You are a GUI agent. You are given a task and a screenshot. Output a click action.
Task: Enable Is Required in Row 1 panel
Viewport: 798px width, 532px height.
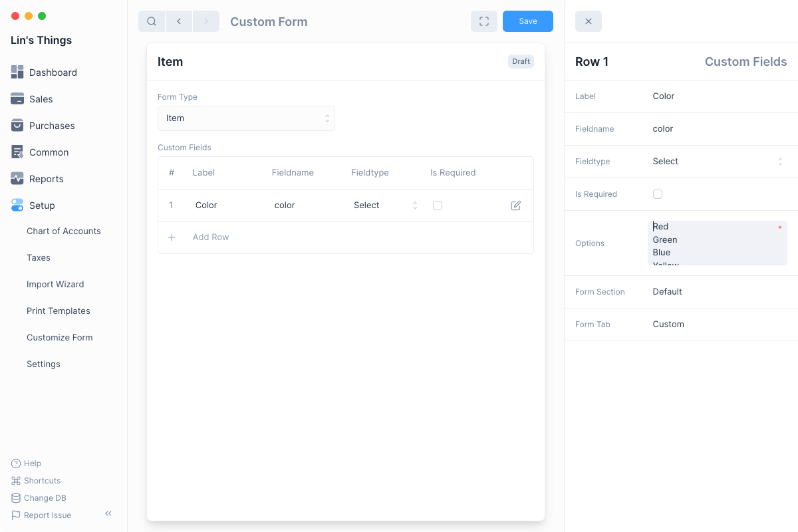tap(658, 194)
